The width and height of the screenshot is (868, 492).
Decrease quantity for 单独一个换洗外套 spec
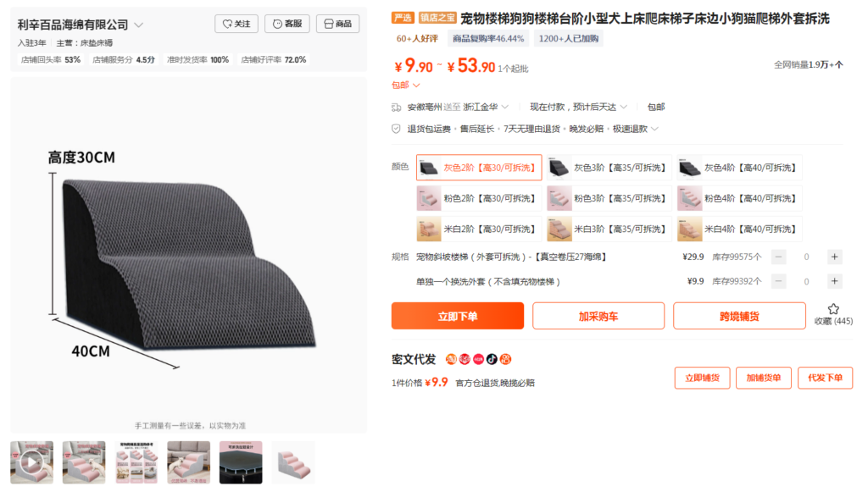(x=778, y=281)
